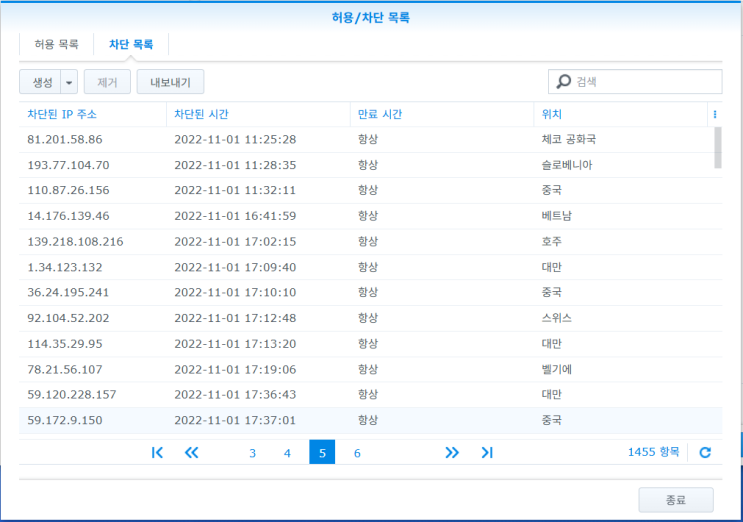Click location 벨기에
The width and height of the screenshot is (743, 522).
(x=557, y=369)
